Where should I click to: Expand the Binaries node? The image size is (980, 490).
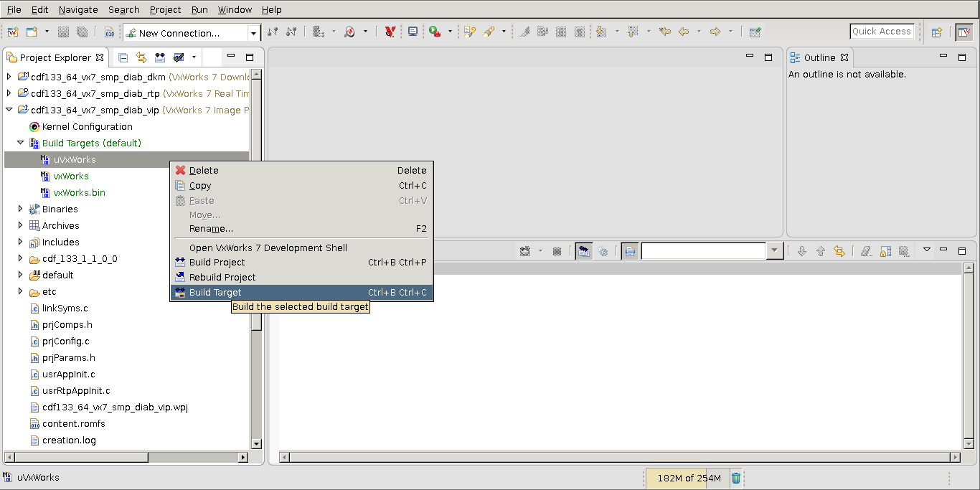pyautogui.click(x=21, y=209)
